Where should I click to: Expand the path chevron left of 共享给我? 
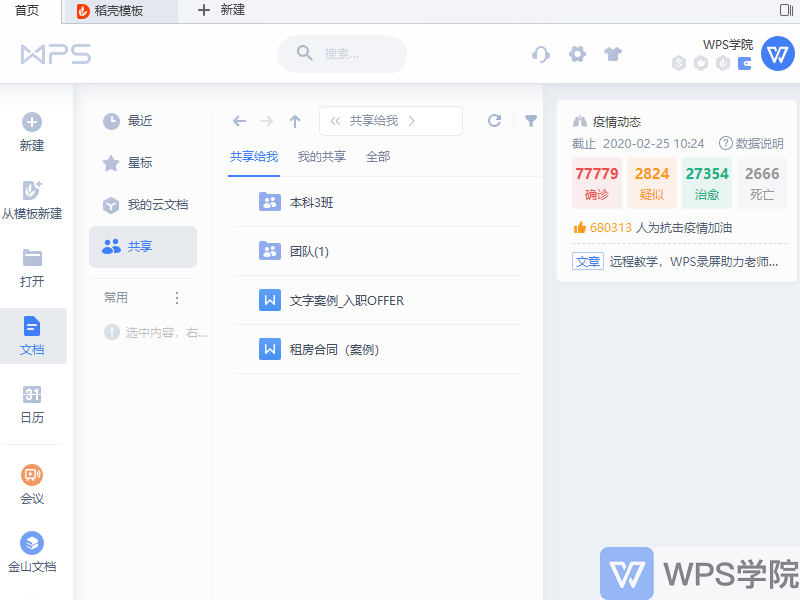tap(335, 121)
